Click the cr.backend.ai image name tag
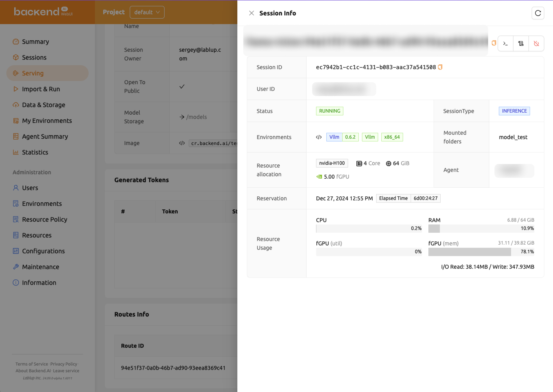This screenshot has width=553, height=392. click(213, 143)
